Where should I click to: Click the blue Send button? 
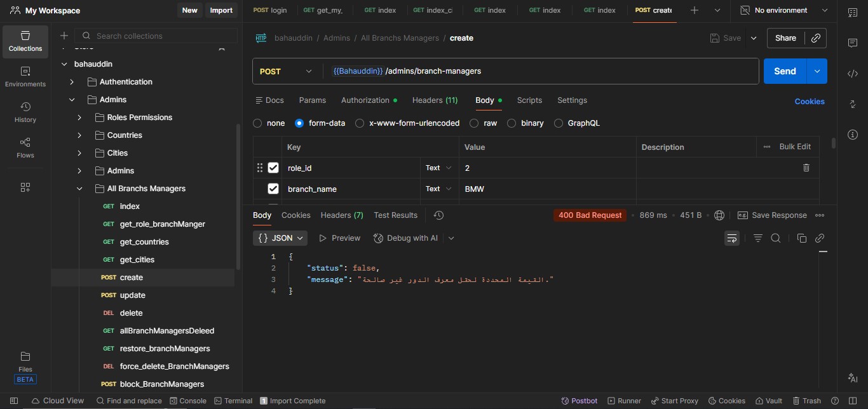coord(785,71)
